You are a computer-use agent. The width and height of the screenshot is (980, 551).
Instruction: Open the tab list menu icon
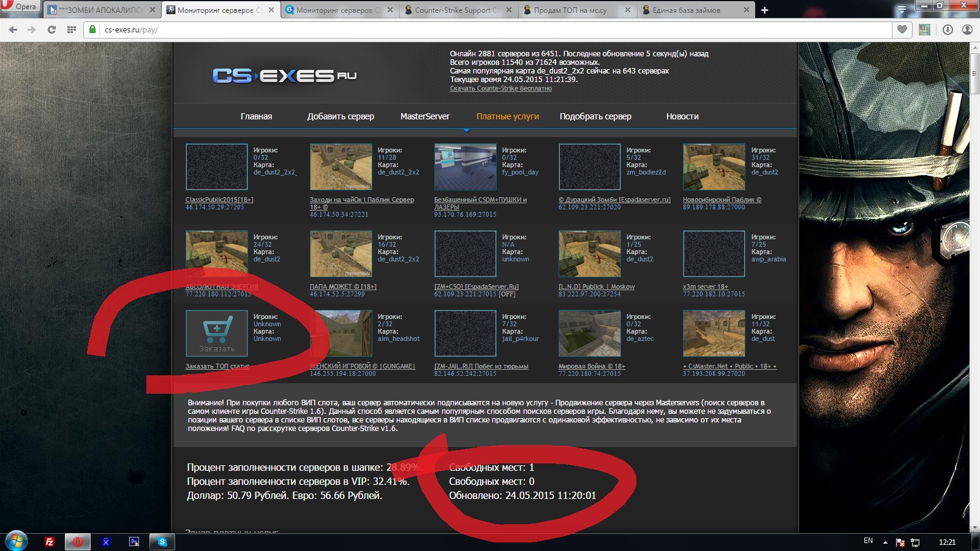pos(902,10)
